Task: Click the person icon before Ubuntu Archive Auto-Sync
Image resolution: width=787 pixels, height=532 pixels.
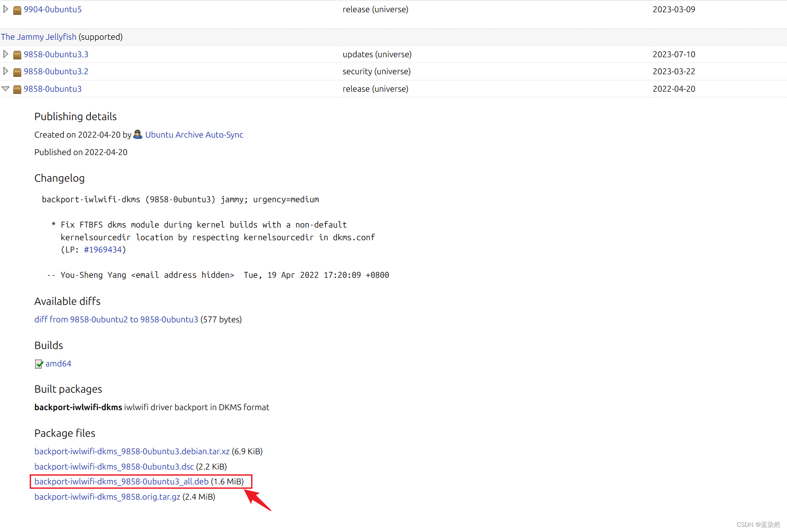Action: point(138,135)
